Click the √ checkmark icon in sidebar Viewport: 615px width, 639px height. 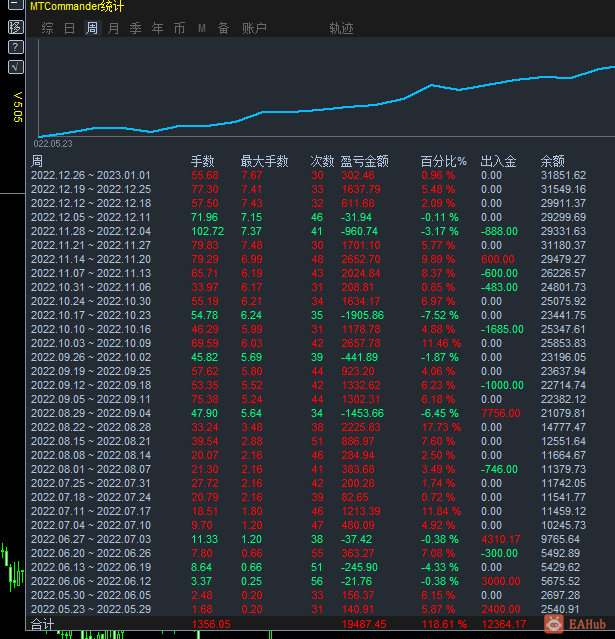pyautogui.click(x=15, y=67)
